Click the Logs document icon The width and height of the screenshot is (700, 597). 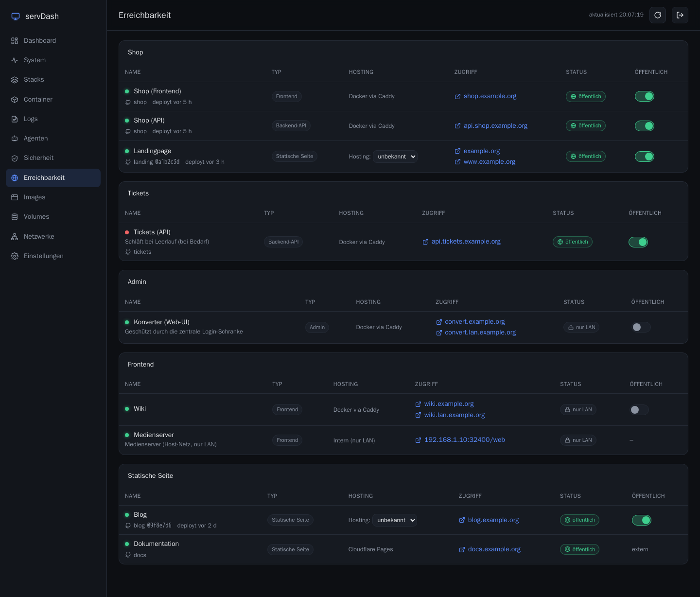click(15, 119)
